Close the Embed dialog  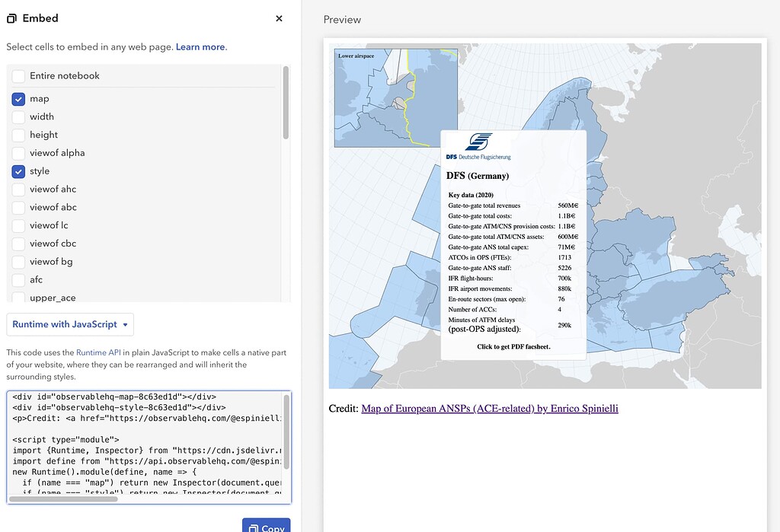coord(279,18)
